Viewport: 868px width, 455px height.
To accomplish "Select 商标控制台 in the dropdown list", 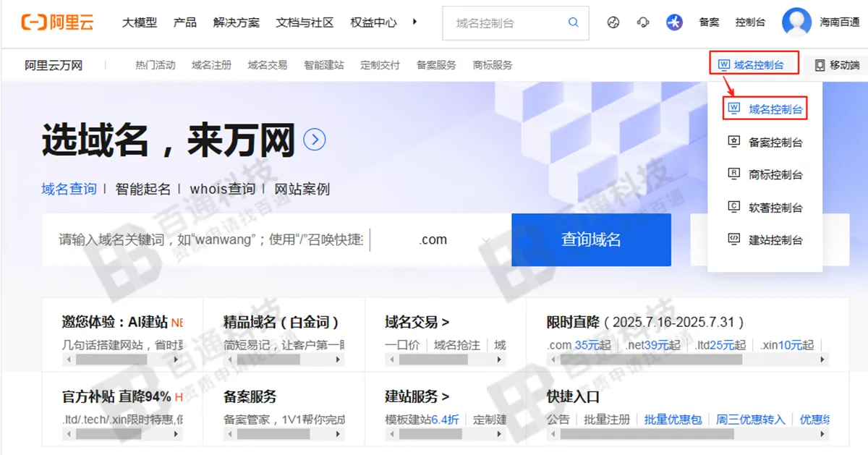I will (x=765, y=175).
